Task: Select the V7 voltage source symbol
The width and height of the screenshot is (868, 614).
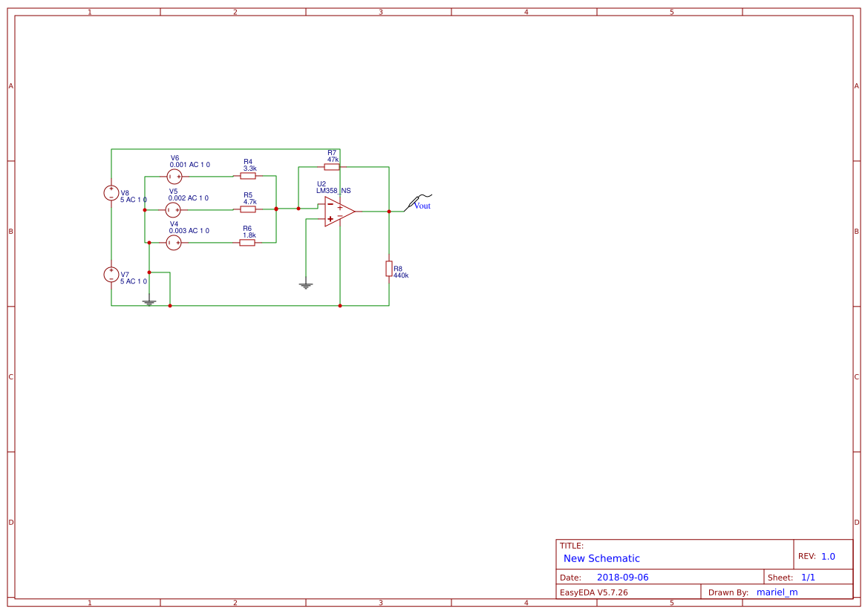Action: click(x=111, y=275)
